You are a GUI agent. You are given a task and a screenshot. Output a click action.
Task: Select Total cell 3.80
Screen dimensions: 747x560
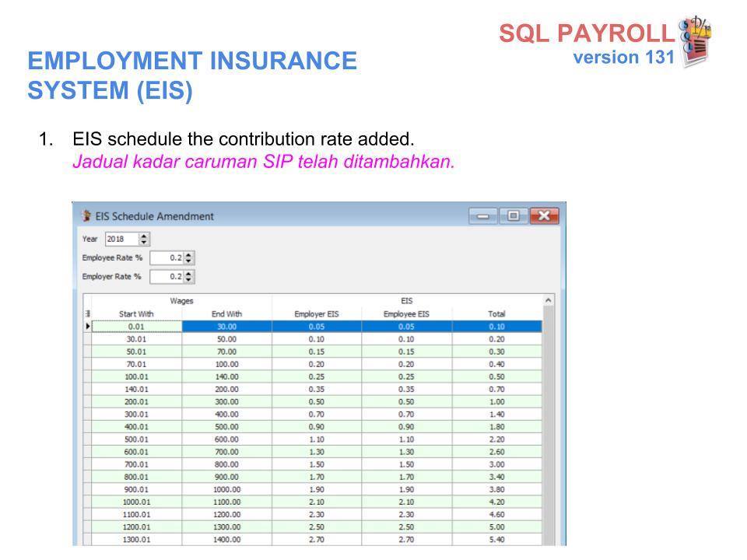(496, 489)
